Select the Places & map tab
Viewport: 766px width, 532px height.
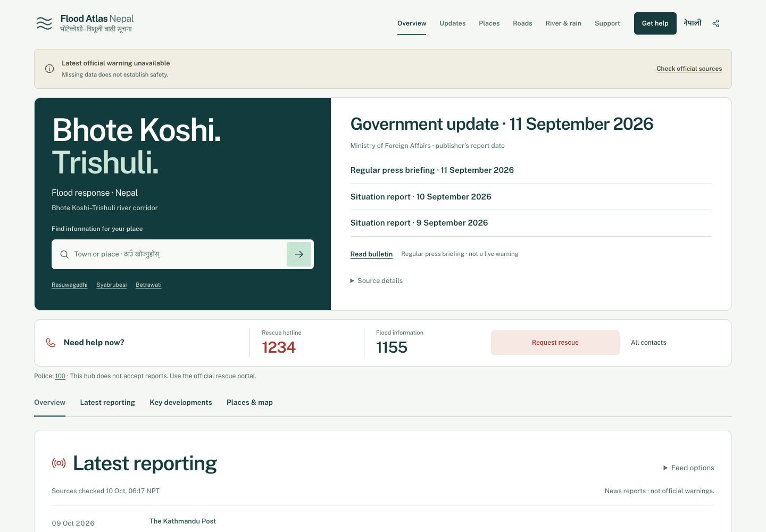(249, 403)
